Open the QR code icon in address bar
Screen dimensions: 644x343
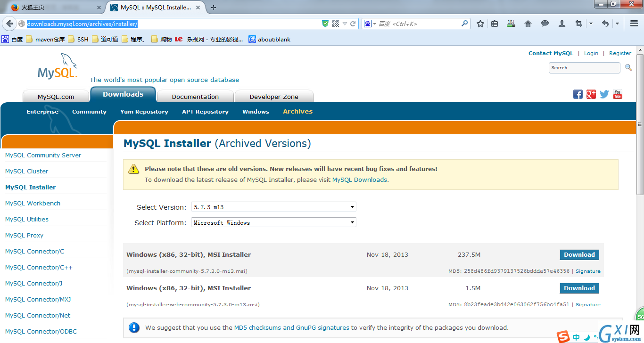(336, 24)
